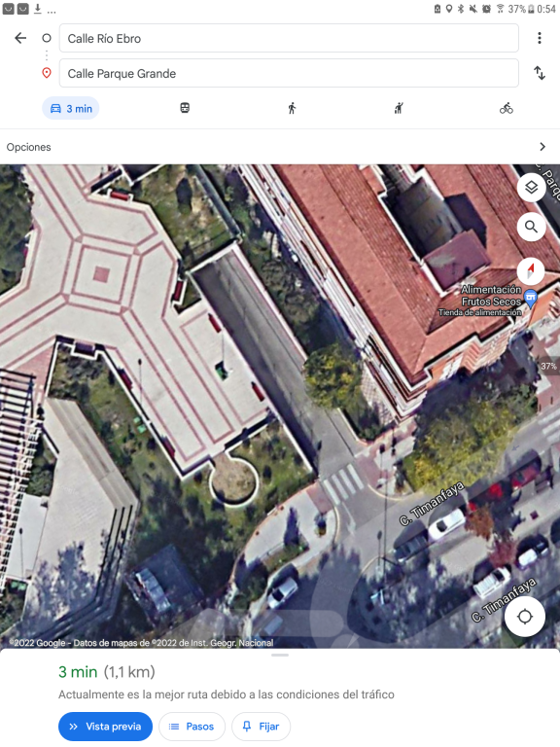Swap origin and destination with arrows icon

click(x=539, y=73)
